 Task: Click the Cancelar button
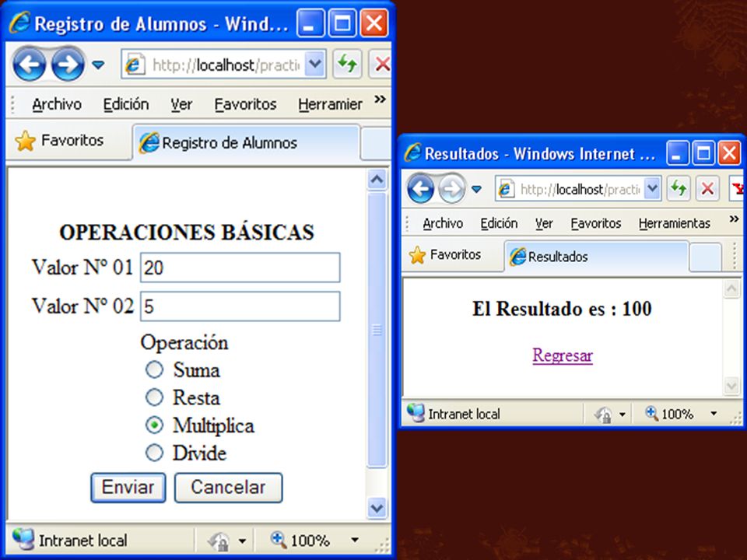[x=228, y=488]
